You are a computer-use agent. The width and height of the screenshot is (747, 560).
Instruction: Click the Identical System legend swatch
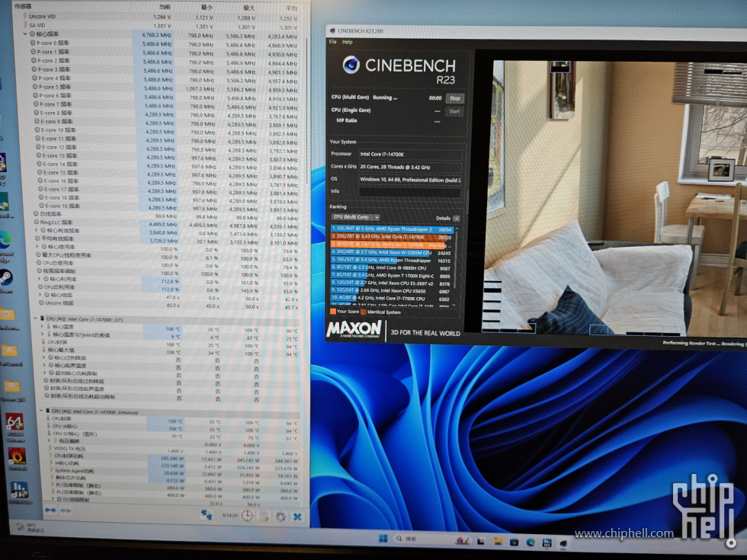(x=364, y=312)
